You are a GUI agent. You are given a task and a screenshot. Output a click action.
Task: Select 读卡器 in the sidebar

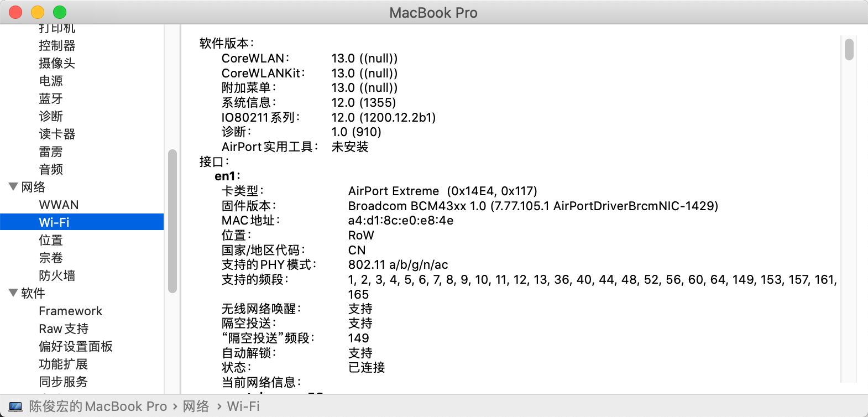(57, 134)
